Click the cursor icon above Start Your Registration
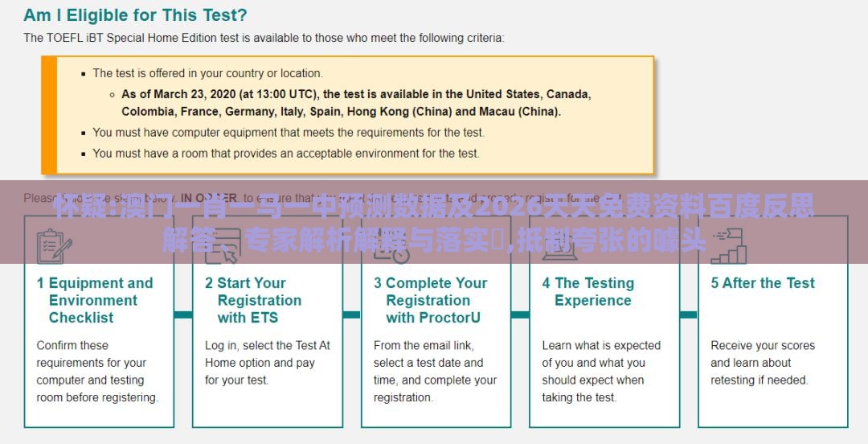This screenshot has height=444, width=868. point(223,245)
